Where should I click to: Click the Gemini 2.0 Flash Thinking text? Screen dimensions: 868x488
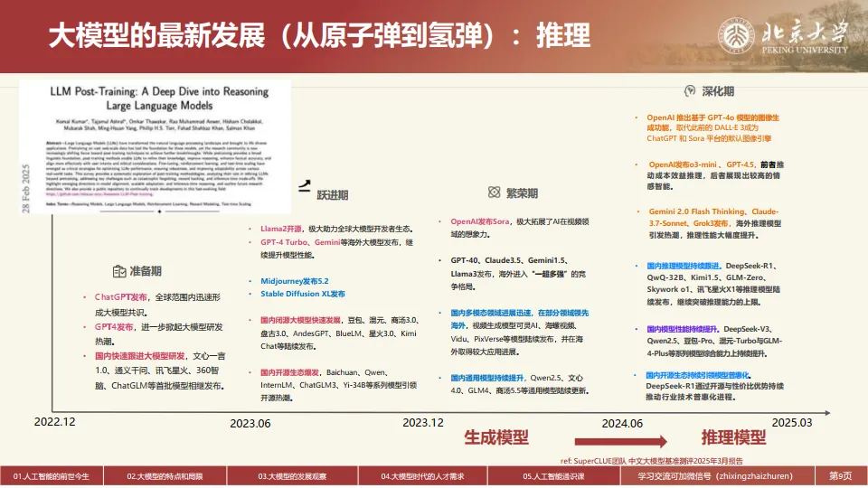click(696, 211)
